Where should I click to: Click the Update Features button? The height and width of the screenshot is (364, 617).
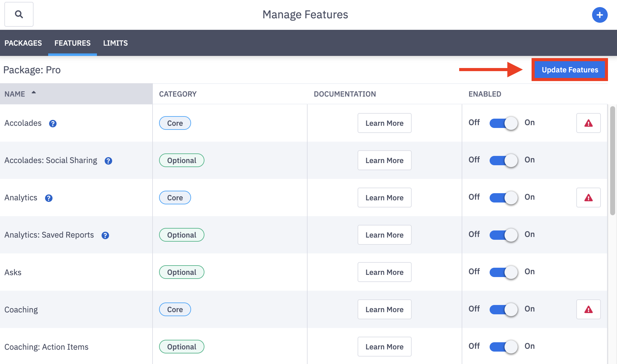pyautogui.click(x=570, y=70)
